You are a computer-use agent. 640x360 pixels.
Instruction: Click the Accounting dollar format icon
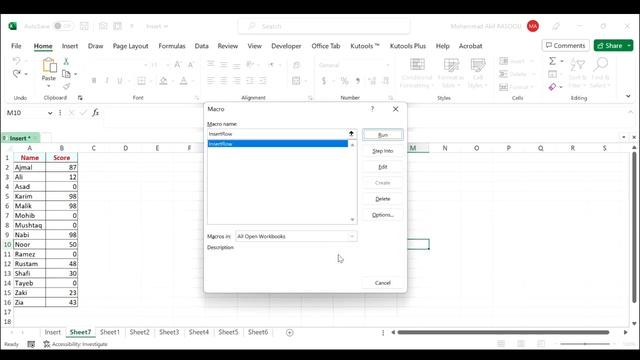pyautogui.click(x=324, y=81)
